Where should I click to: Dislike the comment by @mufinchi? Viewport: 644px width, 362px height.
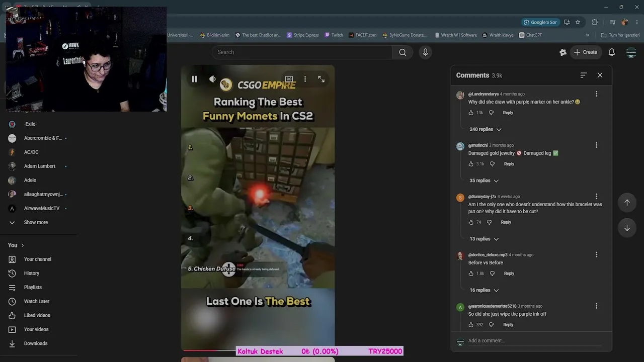pyautogui.click(x=493, y=164)
